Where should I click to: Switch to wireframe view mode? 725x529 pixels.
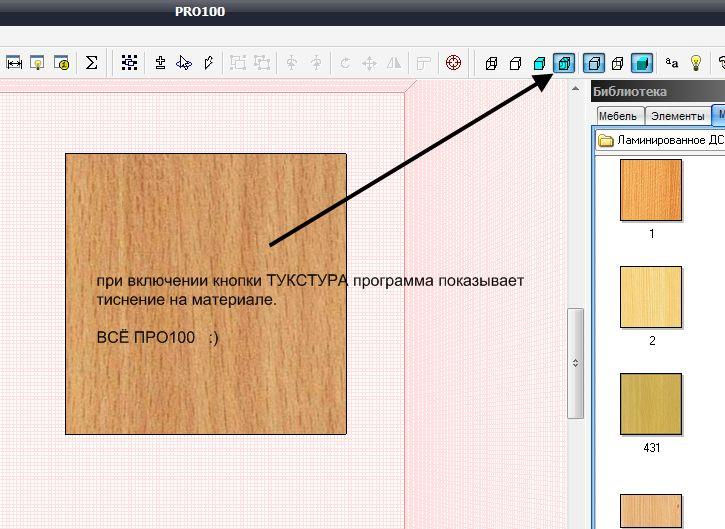click(x=492, y=63)
